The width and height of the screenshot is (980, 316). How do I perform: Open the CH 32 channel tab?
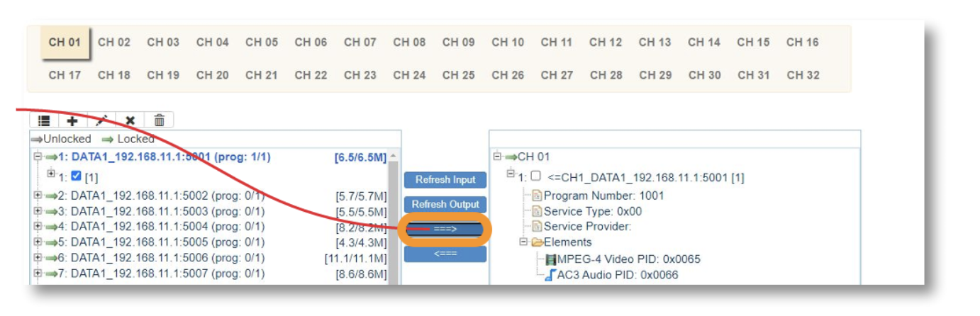tap(803, 75)
